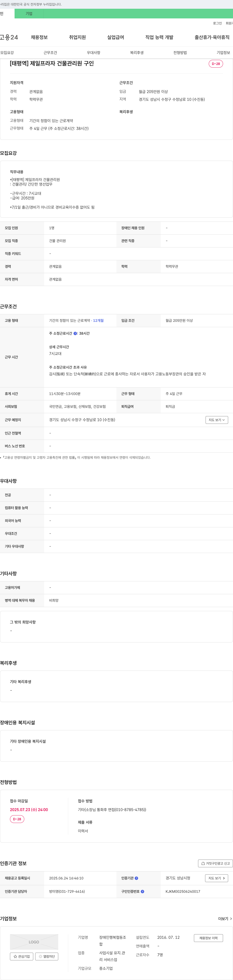Open 더보기 in 기업정보 section
The width and height of the screenshot is (233, 980).
pos(225,919)
